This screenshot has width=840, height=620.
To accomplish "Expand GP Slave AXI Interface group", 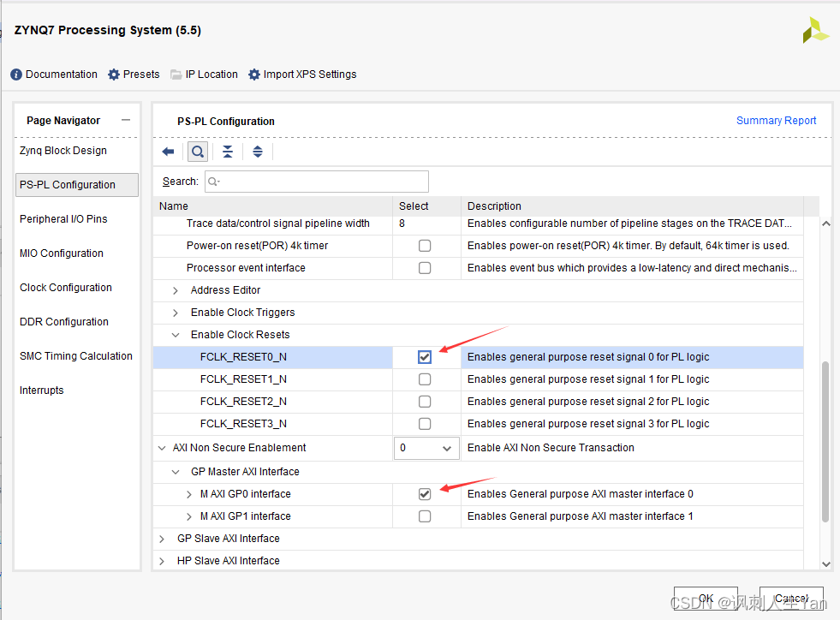I will click(x=162, y=540).
